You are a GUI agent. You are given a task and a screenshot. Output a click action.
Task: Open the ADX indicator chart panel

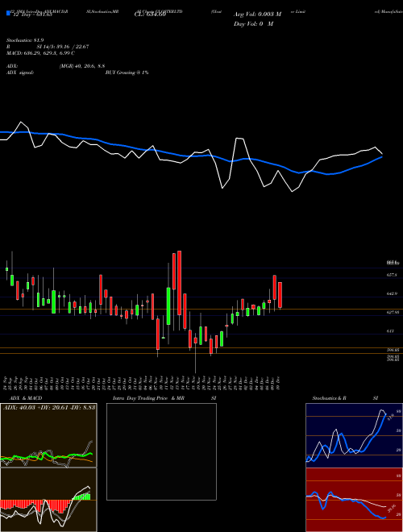(48, 435)
